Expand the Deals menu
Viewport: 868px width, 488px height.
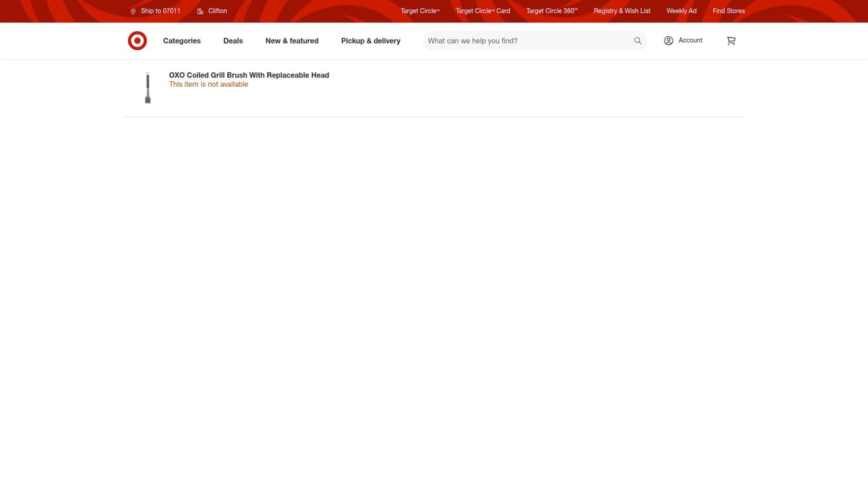(x=233, y=41)
